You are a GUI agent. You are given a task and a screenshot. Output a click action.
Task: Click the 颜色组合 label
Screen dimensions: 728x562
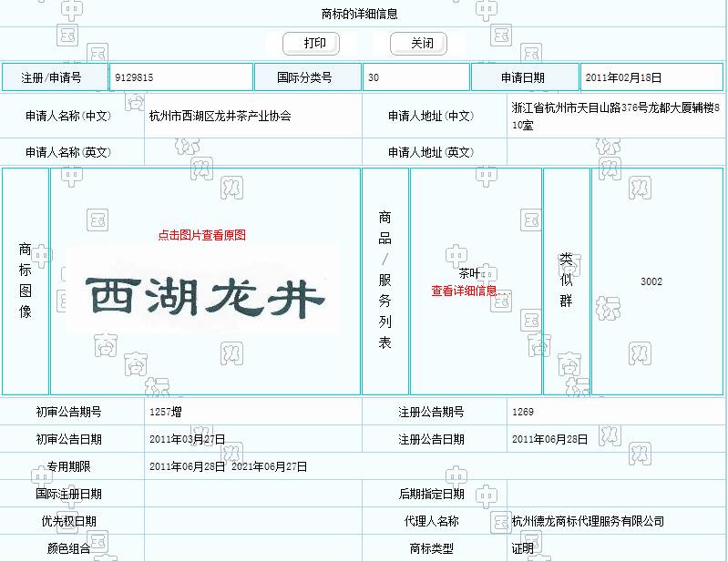click(x=68, y=548)
